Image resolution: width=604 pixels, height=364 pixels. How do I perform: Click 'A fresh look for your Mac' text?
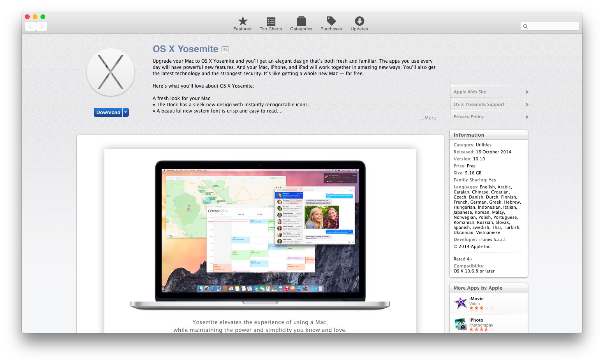point(181,98)
